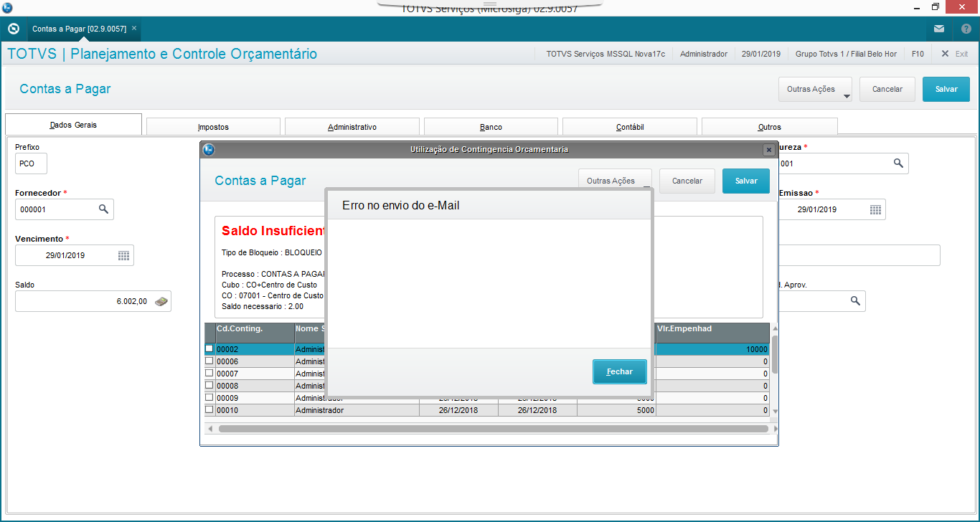The height and width of the screenshot is (522, 980).
Task: Expand Outras Ações in the Contingencia dialog
Action: [x=615, y=181]
